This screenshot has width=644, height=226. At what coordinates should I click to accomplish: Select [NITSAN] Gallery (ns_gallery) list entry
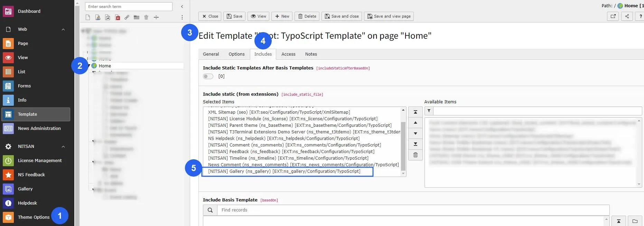pos(284,171)
